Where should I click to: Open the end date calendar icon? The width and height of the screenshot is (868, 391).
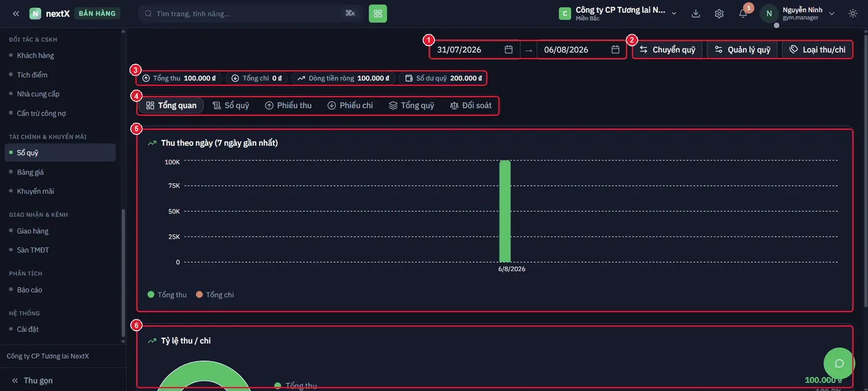pos(616,50)
